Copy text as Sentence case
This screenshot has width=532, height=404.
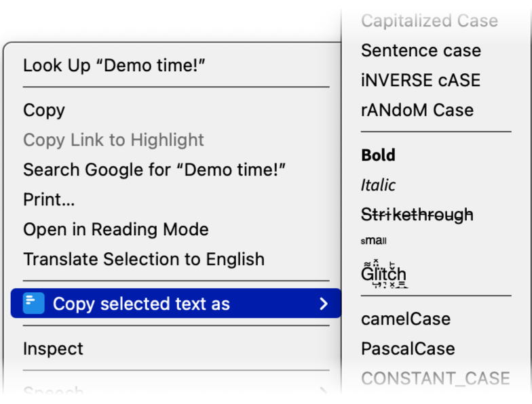[421, 51]
